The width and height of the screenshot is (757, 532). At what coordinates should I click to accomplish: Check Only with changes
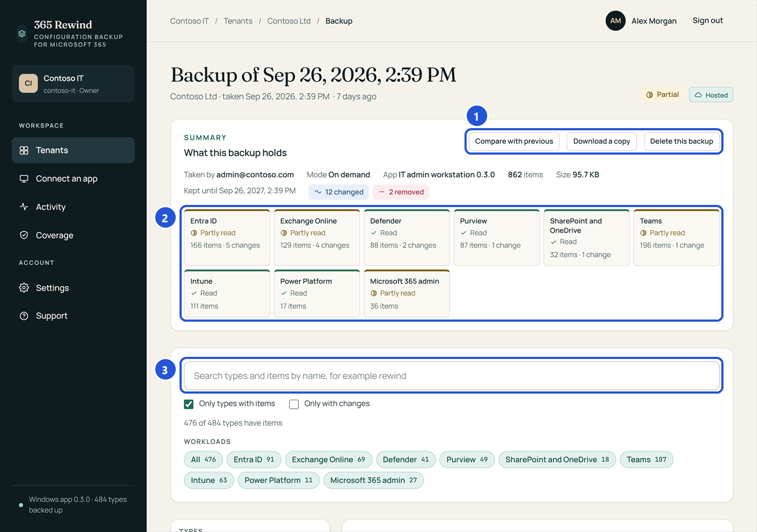tap(294, 404)
